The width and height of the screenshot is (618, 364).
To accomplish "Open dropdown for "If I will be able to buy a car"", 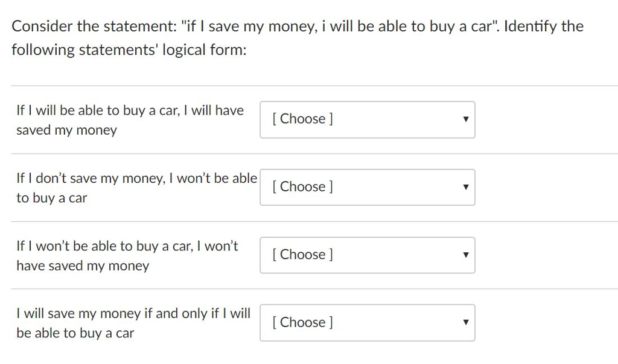I will pos(367,120).
